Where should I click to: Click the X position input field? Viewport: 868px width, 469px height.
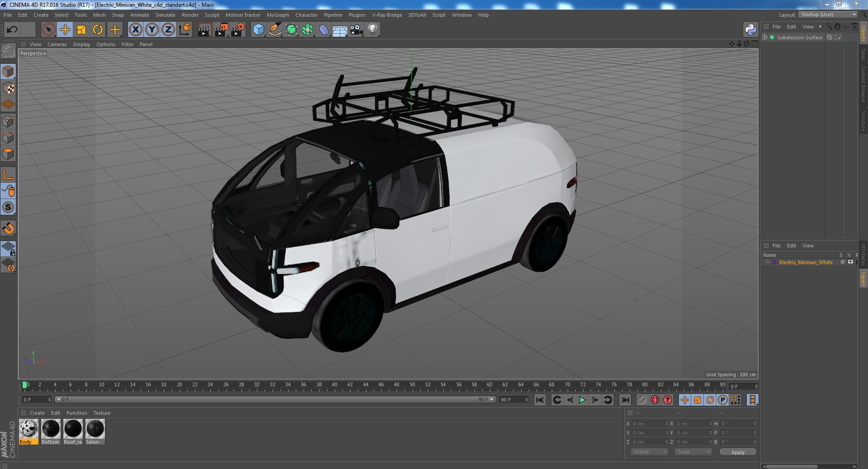(650, 424)
